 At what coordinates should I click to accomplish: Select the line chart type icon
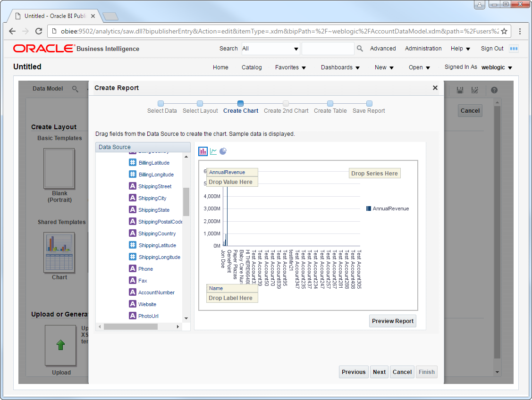213,151
